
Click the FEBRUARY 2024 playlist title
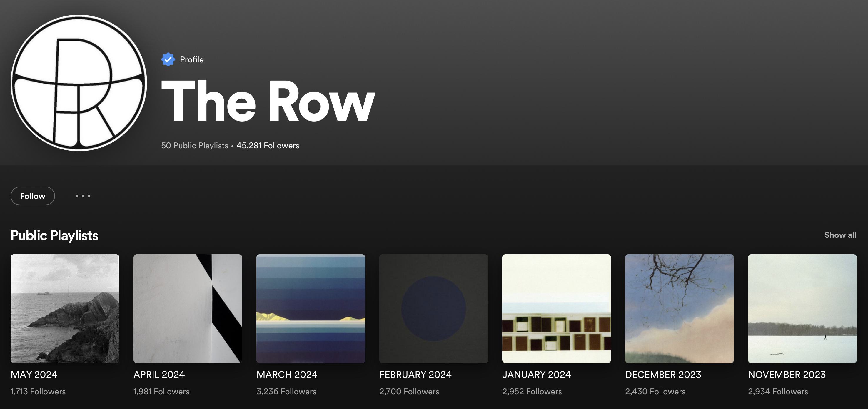tap(415, 375)
